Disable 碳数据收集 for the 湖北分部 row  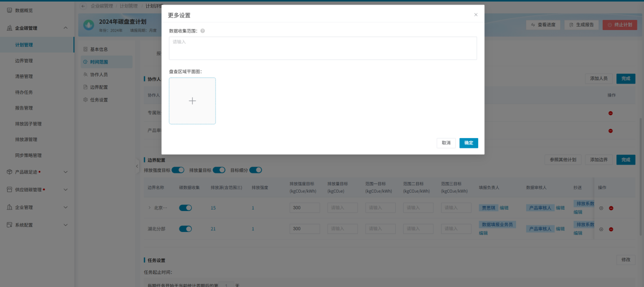pyautogui.click(x=185, y=229)
